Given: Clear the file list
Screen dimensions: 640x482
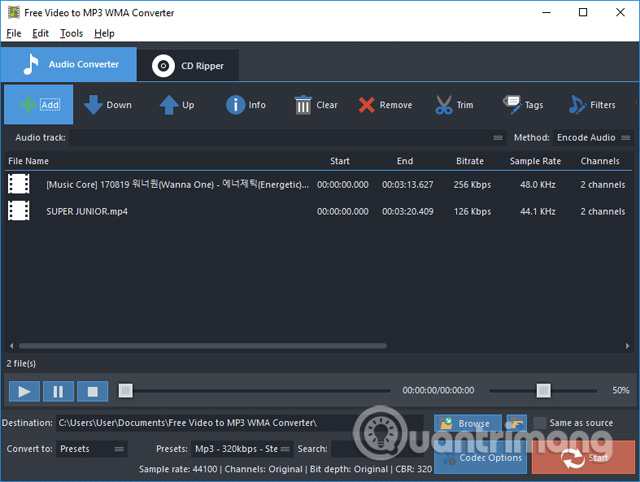Looking at the screenshot, I should [x=316, y=105].
